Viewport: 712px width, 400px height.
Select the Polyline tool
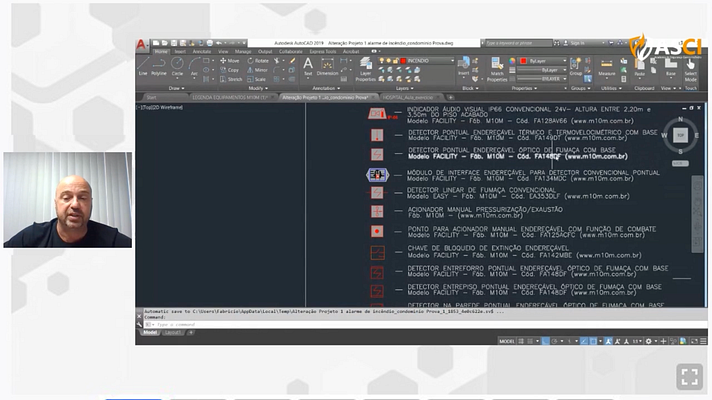click(159, 66)
